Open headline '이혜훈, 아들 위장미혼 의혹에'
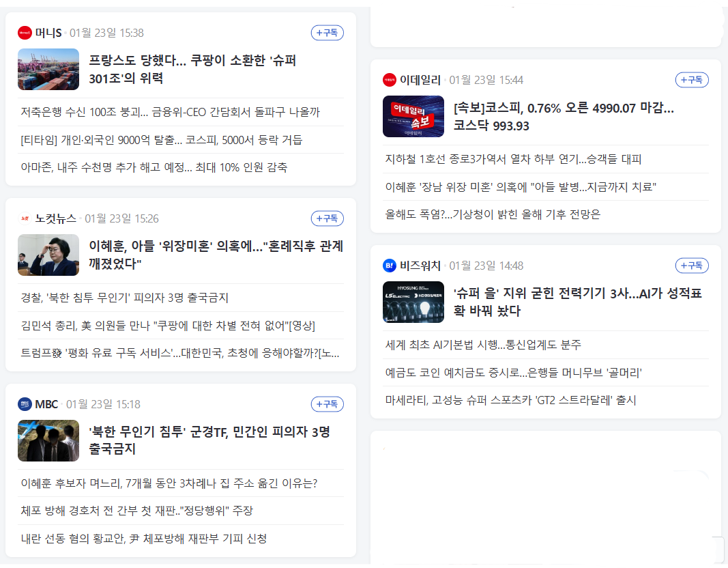 [216, 255]
